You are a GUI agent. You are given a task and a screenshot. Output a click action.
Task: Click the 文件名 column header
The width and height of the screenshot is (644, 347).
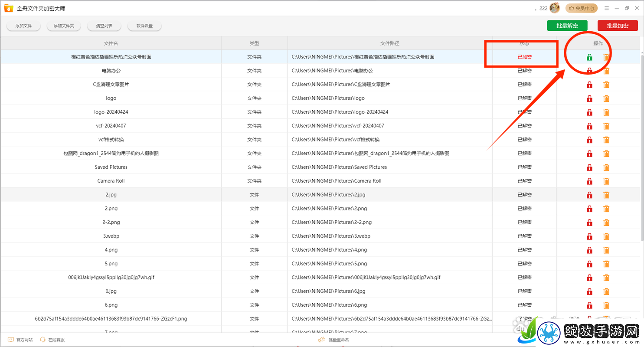click(x=111, y=43)
